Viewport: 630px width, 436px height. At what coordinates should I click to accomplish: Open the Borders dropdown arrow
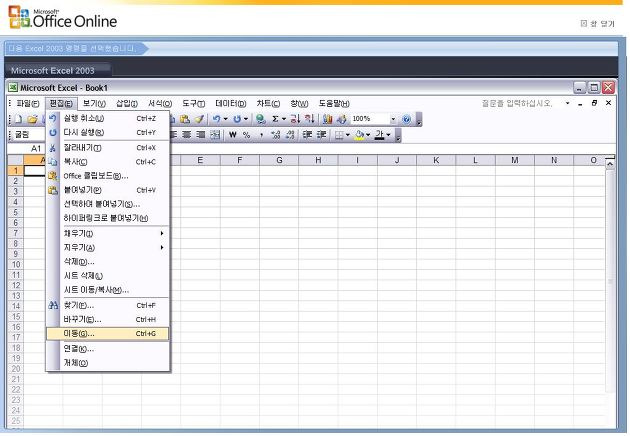(348, 135)
